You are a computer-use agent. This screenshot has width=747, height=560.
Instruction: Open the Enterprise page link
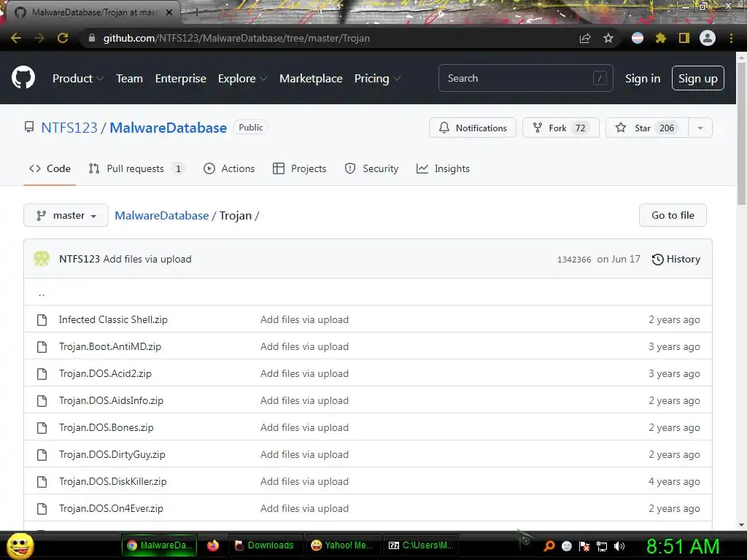coord(181,79)
